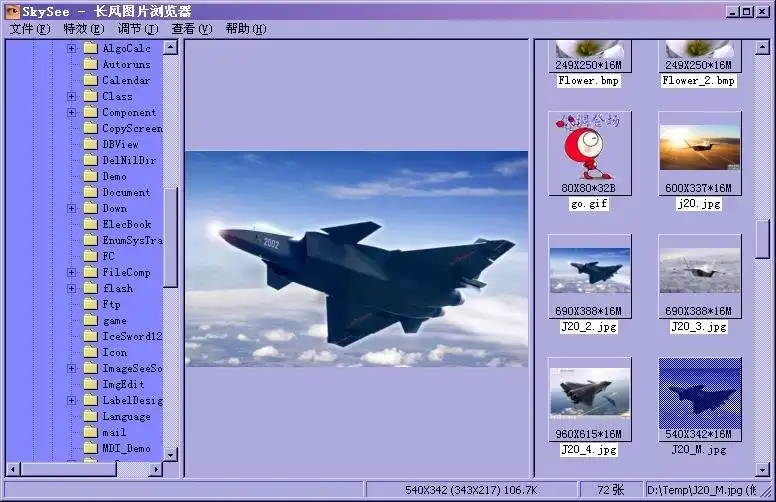Select the Class tree item label
The height and width of the screenshot is (502, 776).
click(117, 96)
